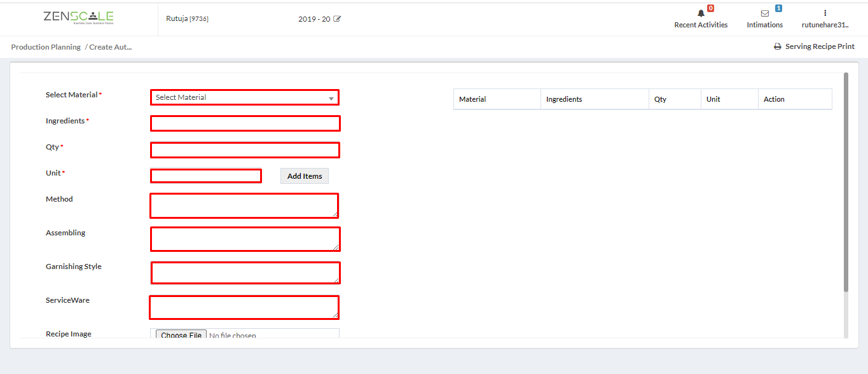Click the Create Aut... breadcrumb
868x374 pixels.
click(111, 47)
